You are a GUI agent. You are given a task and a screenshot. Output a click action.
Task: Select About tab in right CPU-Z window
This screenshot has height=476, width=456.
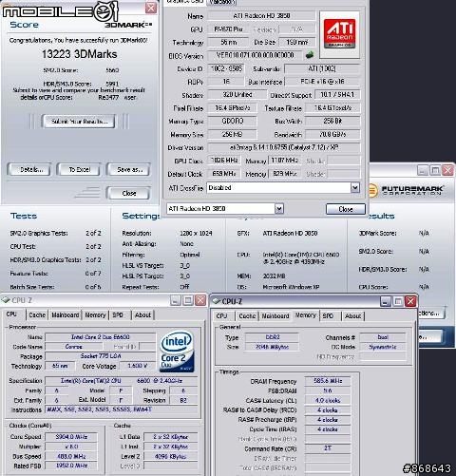pyautogui.click(x=352, y=315)
